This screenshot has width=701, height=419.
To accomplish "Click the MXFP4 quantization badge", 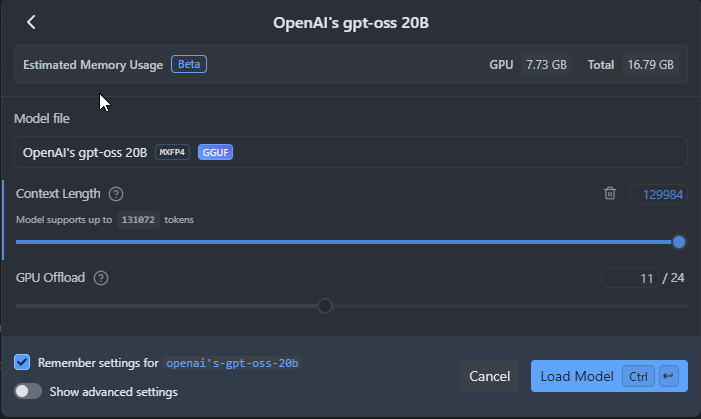I will point(173,153).
